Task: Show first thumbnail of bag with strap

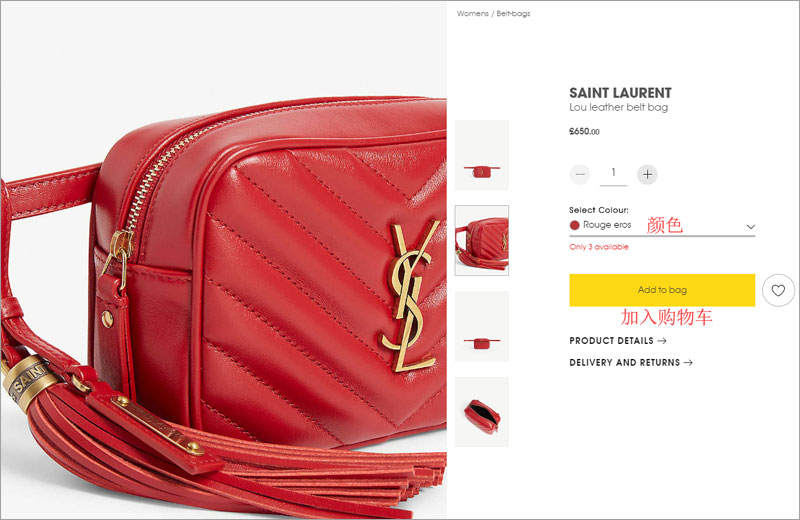Action: tap(482, 155)
